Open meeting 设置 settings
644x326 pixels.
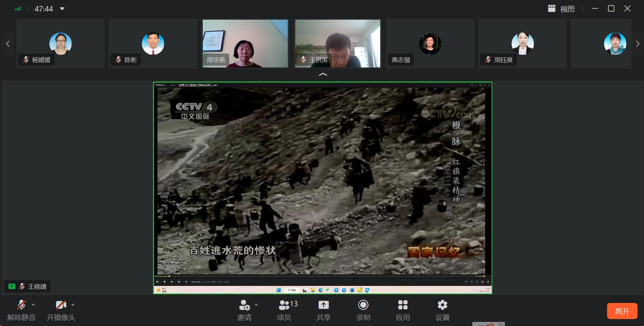[442, 310]
